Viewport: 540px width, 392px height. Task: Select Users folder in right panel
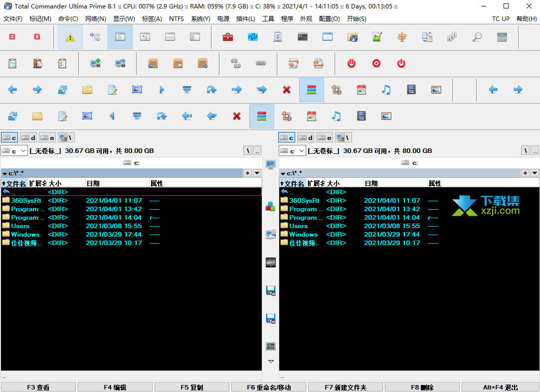tap(299, 226)
